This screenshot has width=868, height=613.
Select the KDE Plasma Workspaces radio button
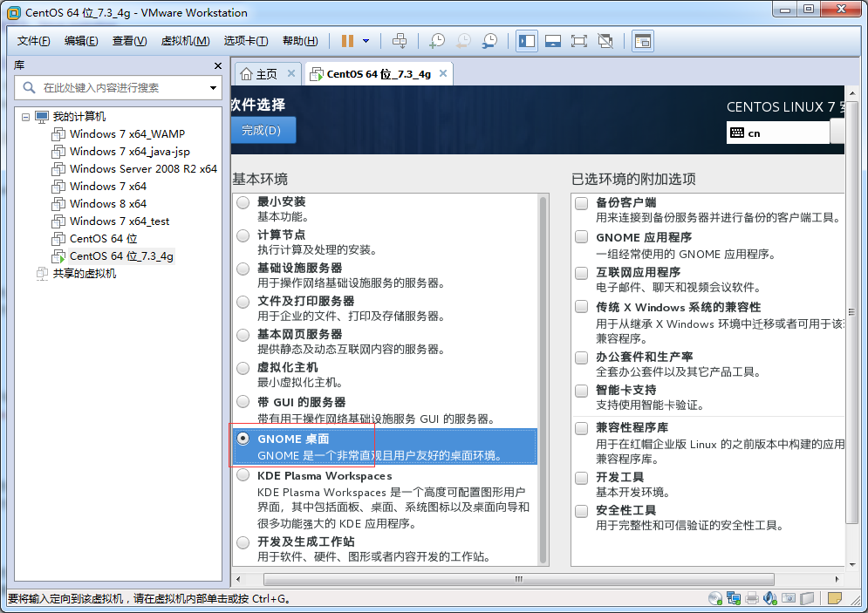(243, 475)
